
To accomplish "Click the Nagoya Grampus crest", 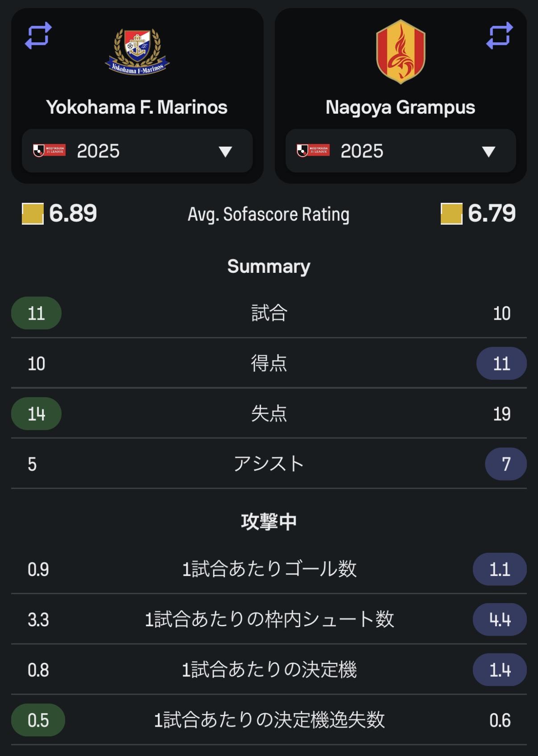I will pos(401,52).
